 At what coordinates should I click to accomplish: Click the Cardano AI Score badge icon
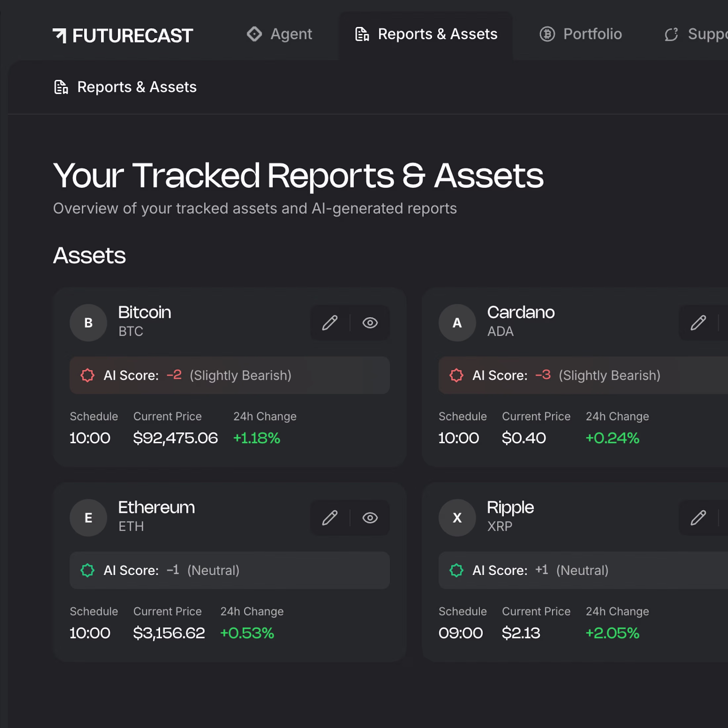pyautogui.click(x=456, y=375)
